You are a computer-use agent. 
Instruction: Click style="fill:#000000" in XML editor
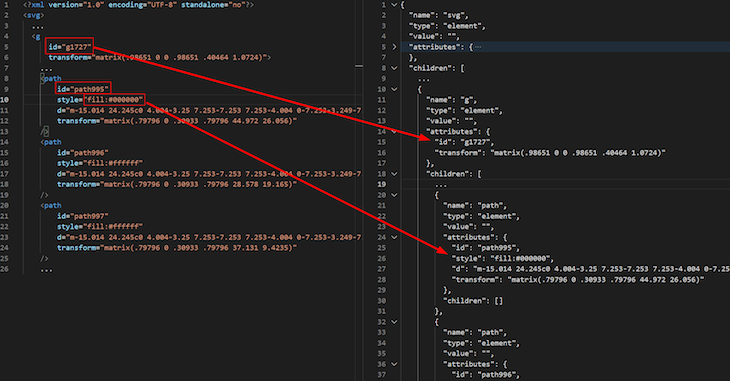click(100, 100)
